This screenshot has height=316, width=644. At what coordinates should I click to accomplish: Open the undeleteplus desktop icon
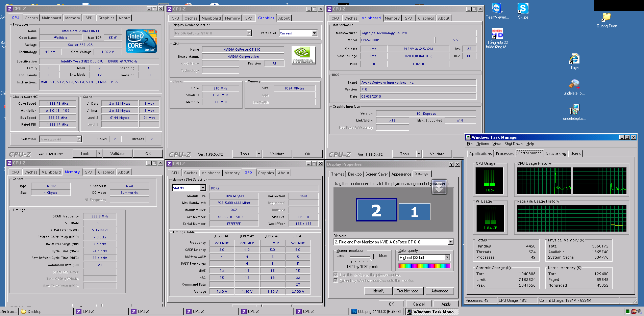coord(574,110)
